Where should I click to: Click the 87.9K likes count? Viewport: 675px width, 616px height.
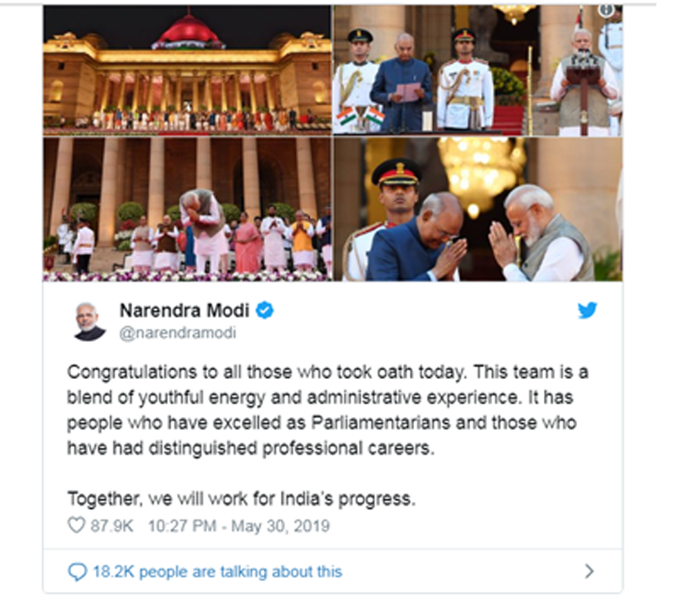point(112,526)
